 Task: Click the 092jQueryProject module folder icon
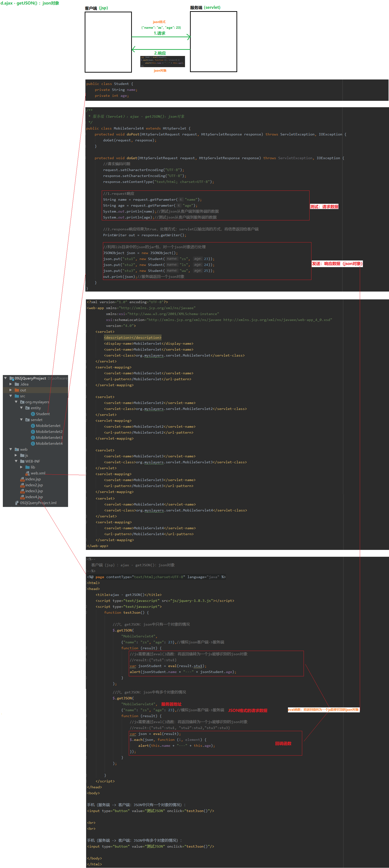(11, 378)
